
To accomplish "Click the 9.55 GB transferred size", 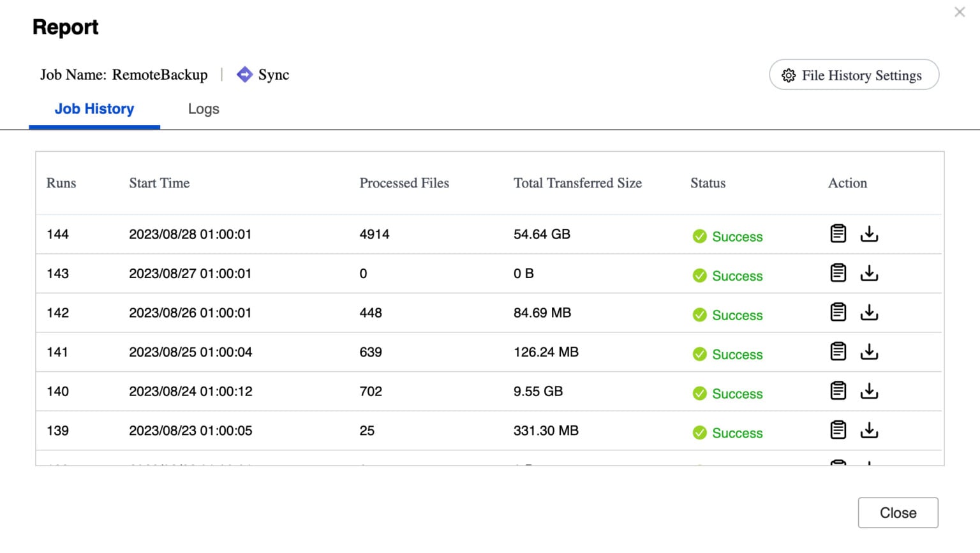I will coord(538,391).
